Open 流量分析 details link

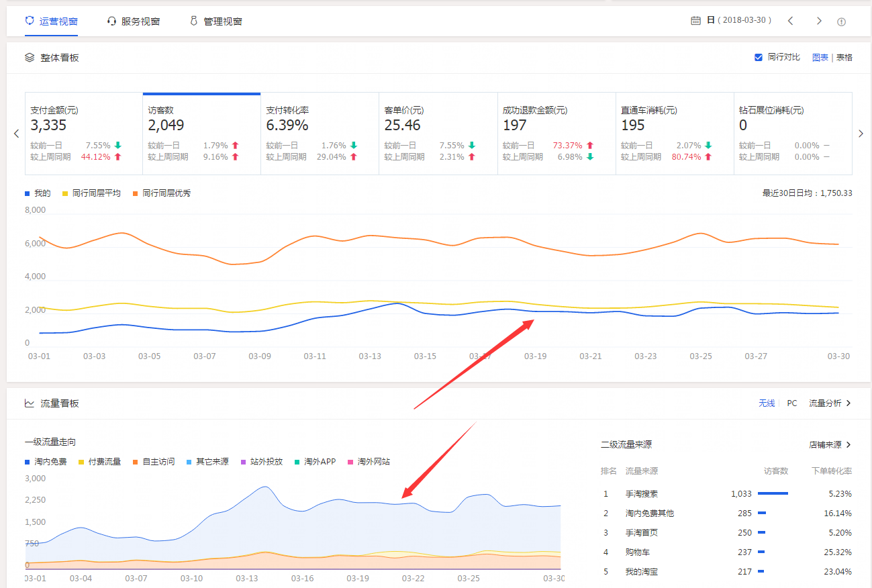[830, 403]
